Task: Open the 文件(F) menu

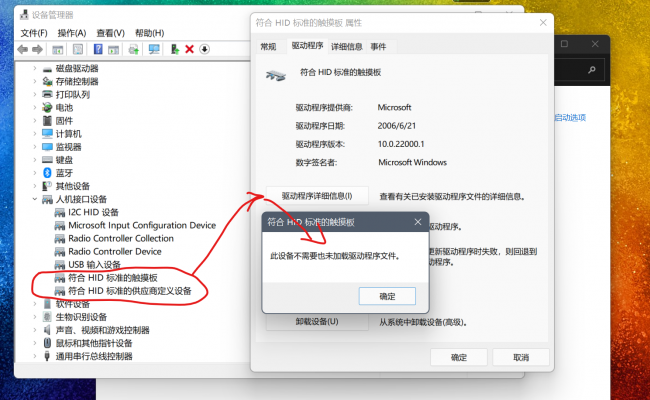Action: click(x=34, y=33)
